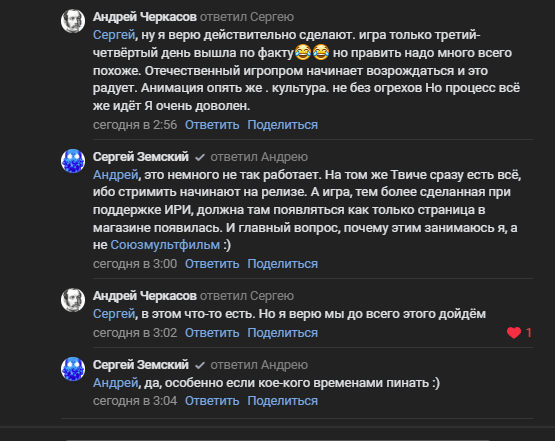Share the 3:00 comment via Поделиться
The image size is (555, 441).
click(282, 264)
